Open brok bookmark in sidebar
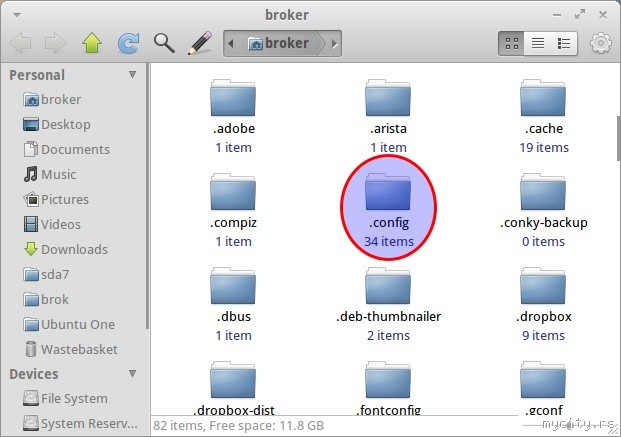This screenshot has width=621, height=437. pyautogui.click(x=46, y=299)
